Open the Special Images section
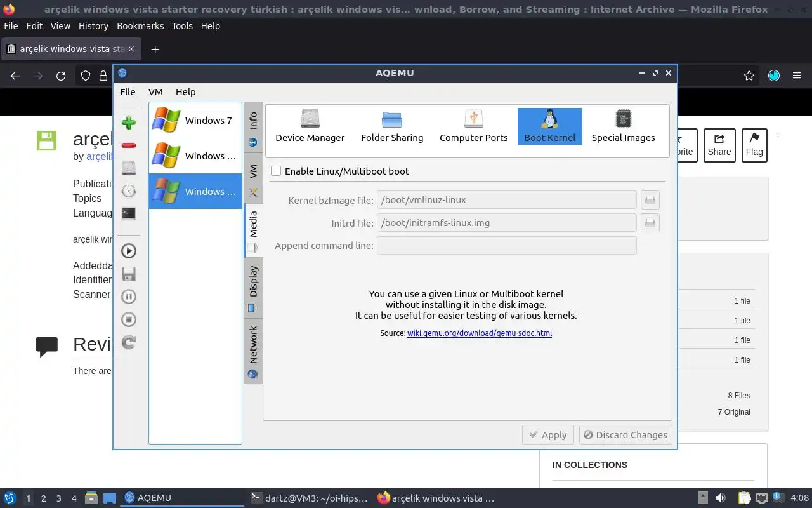This screenshot has width=812, height=508. tap(624, 126)
